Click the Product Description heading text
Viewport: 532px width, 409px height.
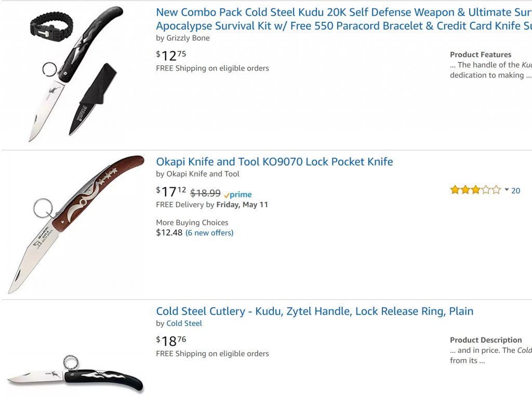pyautogui.click(x=486, y=340)
